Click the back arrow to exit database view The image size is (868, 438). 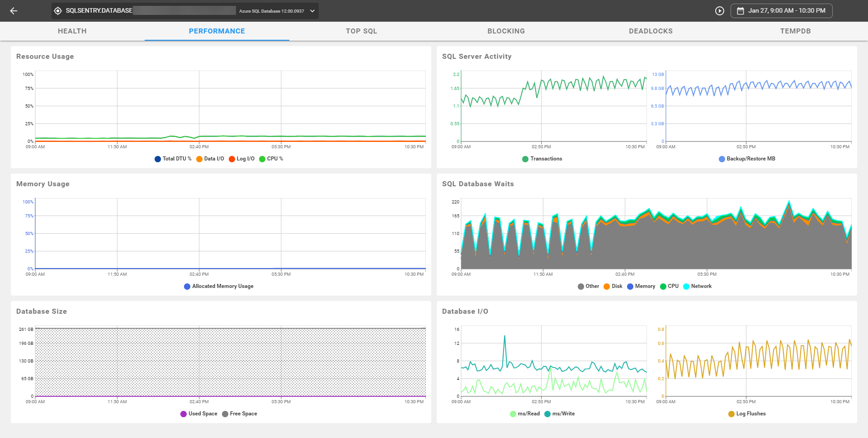click(14, 11)
